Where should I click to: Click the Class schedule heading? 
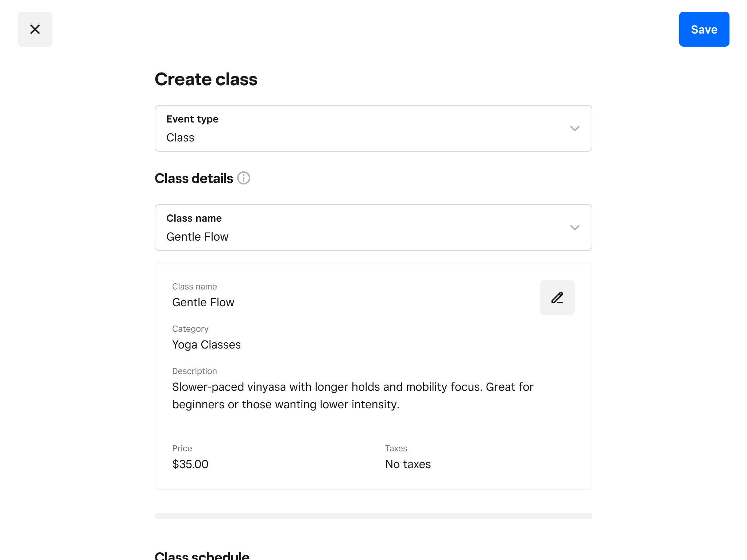202,556
